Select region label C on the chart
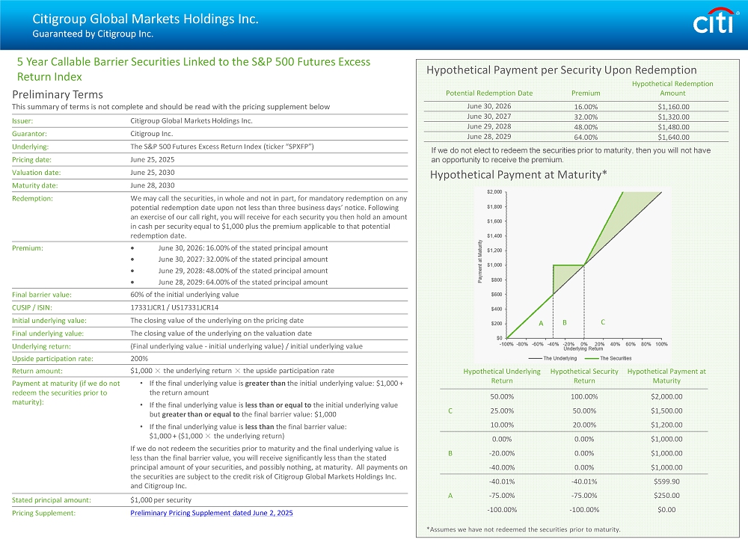 click(x=603, y=322)
